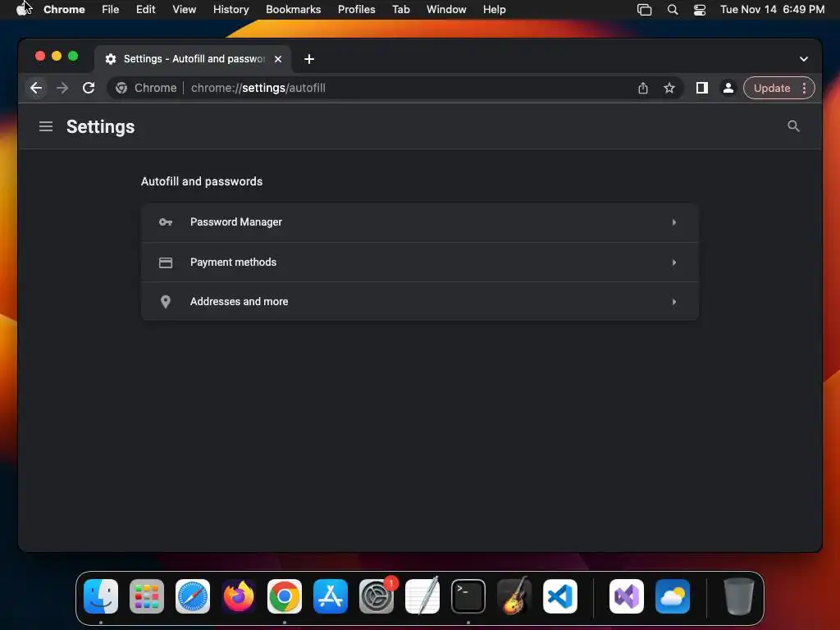
Task: Search settings with the magnifier icon
Action: pyautogui.click(x=793, y=126)
